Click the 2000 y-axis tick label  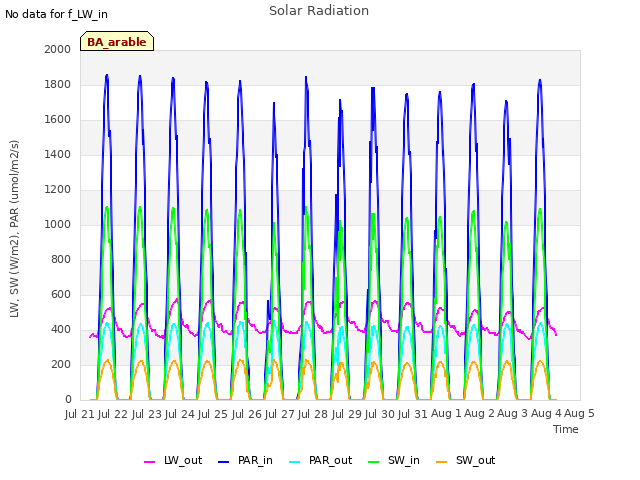coord(58,49)
